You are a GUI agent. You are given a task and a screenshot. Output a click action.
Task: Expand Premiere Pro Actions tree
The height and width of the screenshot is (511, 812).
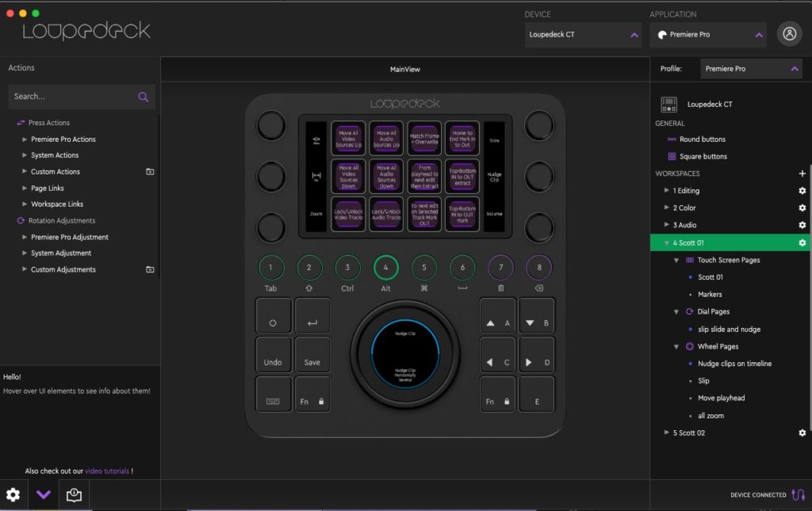point(25,139)
